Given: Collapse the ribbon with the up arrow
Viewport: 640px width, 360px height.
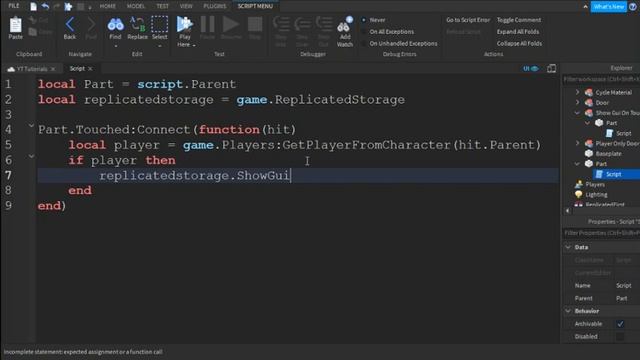Looking at the screenshot, I should (x=585, y=7).
